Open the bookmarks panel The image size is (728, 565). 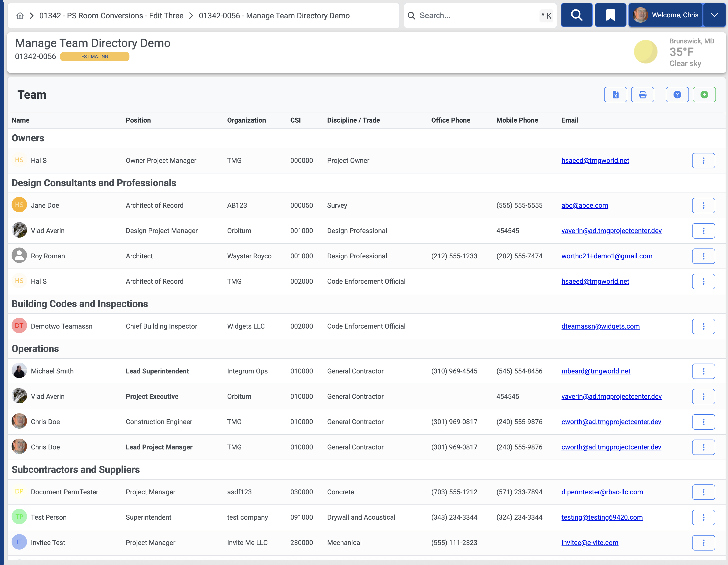tap(610, 15)
